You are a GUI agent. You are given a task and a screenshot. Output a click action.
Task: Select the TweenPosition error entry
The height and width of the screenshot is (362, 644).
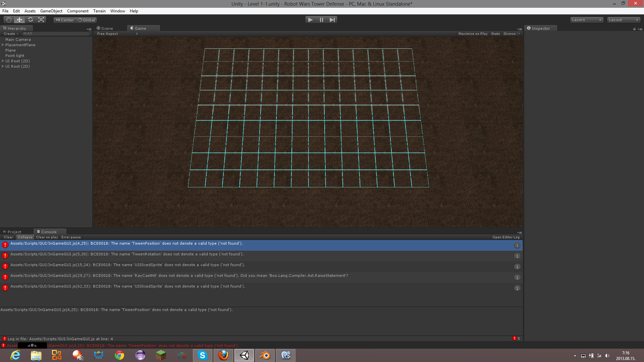click(261, 245)
